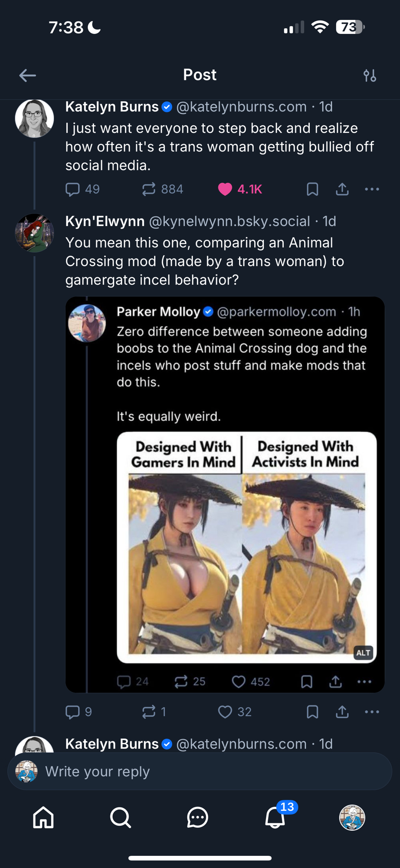Open the Search tab
Viewport: 400px width, 868px height.
point(120,818)
